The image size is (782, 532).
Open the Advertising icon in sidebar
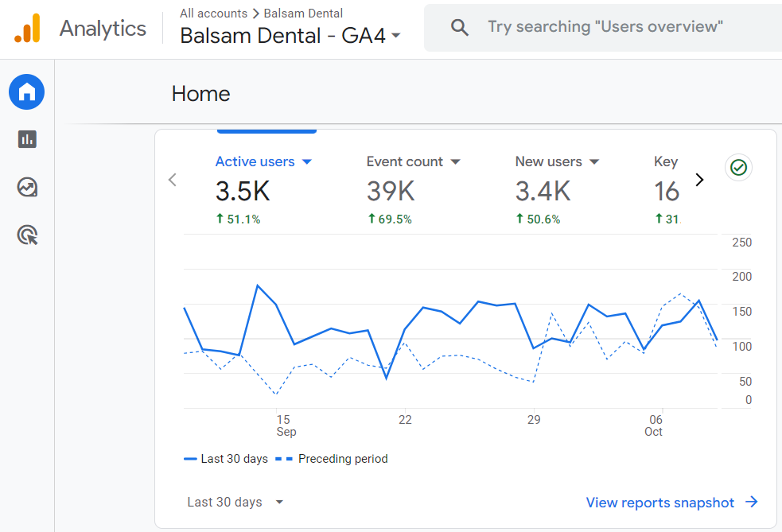click(x=27, y=235)
